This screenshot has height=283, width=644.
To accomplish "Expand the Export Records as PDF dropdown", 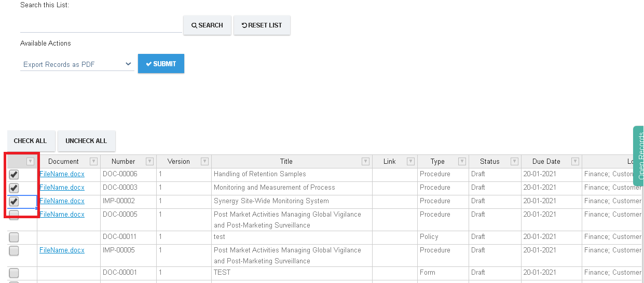I will [77, 64].
